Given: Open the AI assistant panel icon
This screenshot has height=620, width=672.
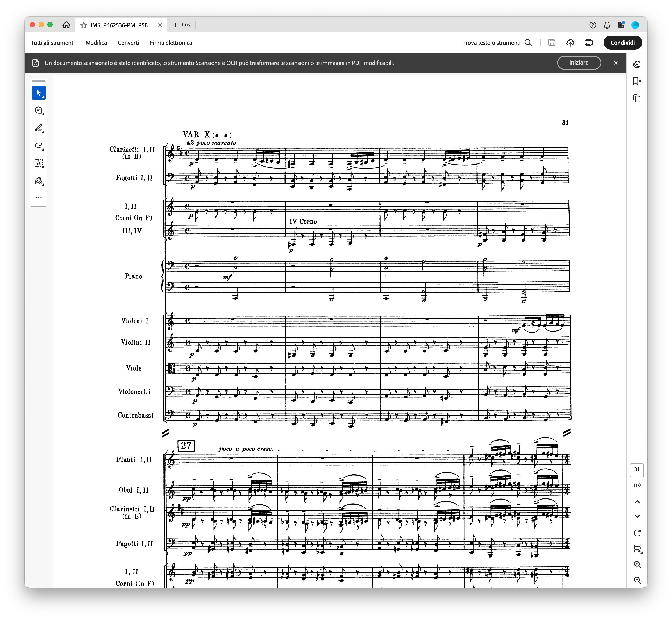Looking at the screenshot, I should click(637, 64).
